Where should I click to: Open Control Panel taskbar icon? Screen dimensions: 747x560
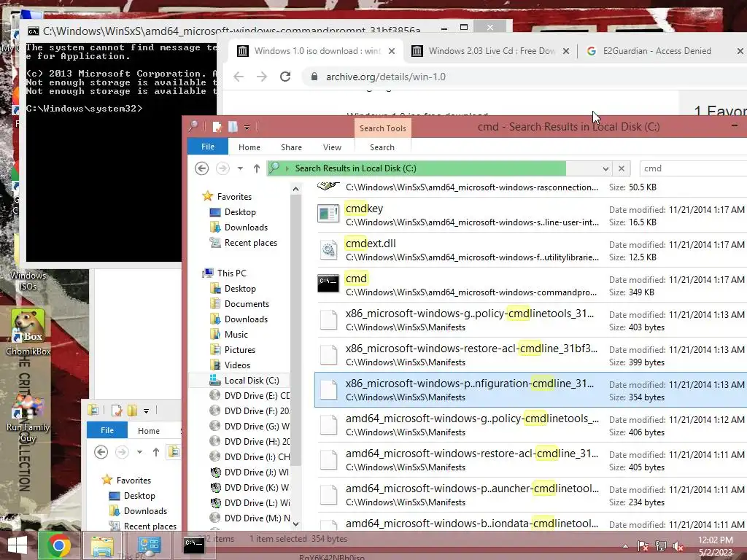pos(149,545)
